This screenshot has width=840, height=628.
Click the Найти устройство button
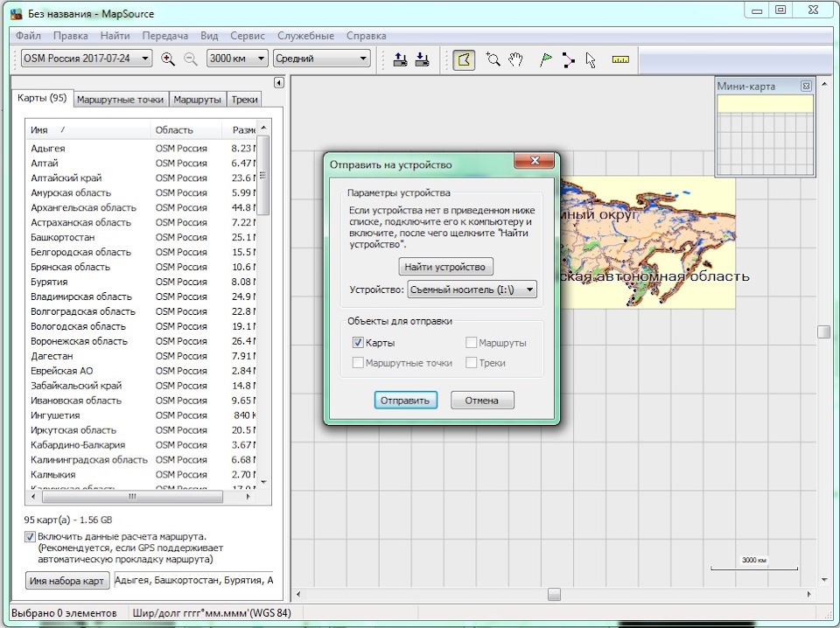pyautogui.click(x=446, y=266)
